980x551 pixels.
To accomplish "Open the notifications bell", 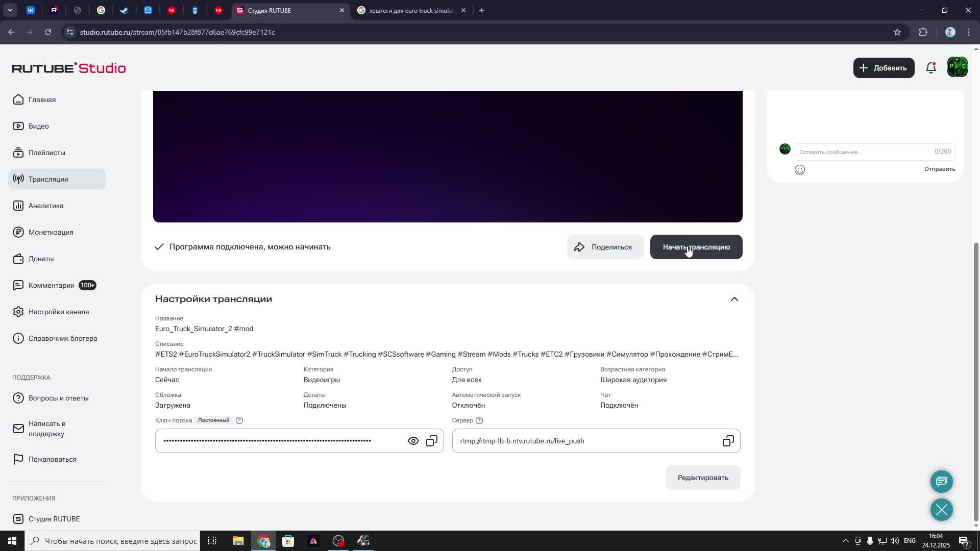I will tap(931, 68).
